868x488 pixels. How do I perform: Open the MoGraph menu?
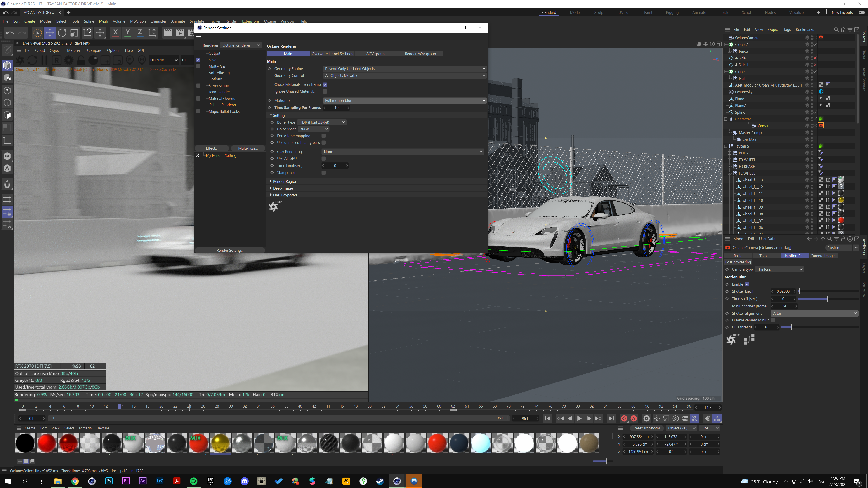(x=138, y=21)
